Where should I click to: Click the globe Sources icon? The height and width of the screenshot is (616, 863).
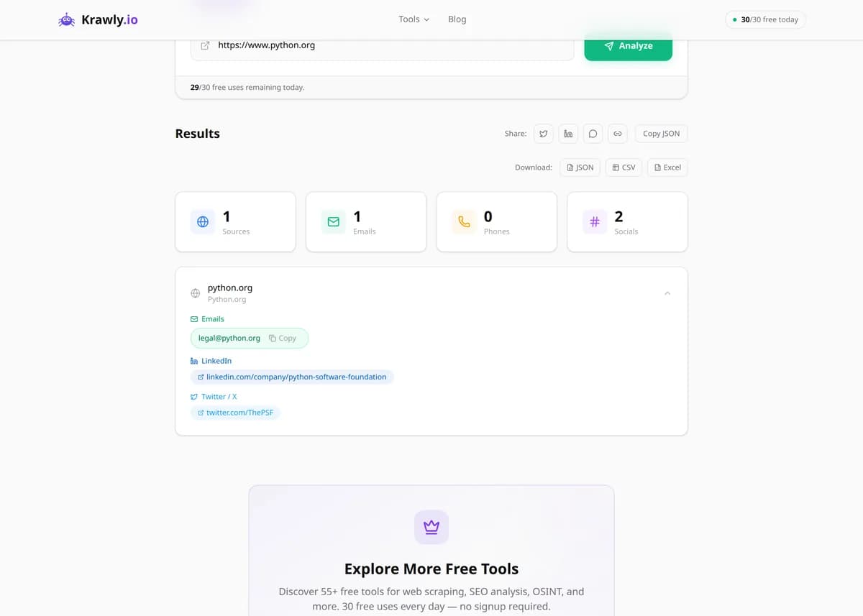(x=203, y=222)
